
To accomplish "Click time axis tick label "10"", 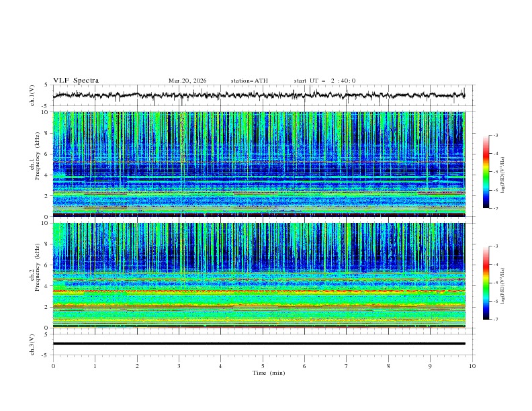I will 472,366.
